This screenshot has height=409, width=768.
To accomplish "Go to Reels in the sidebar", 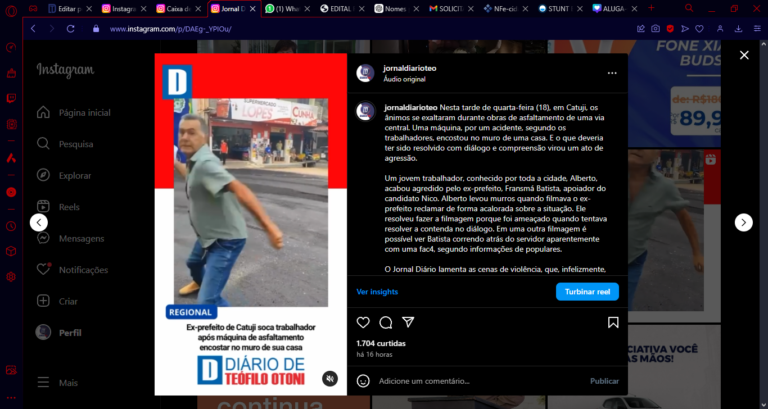I will [68, 207].
